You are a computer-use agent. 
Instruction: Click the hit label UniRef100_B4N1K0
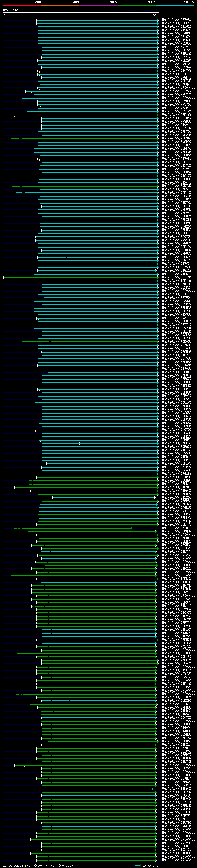[177, 630]
